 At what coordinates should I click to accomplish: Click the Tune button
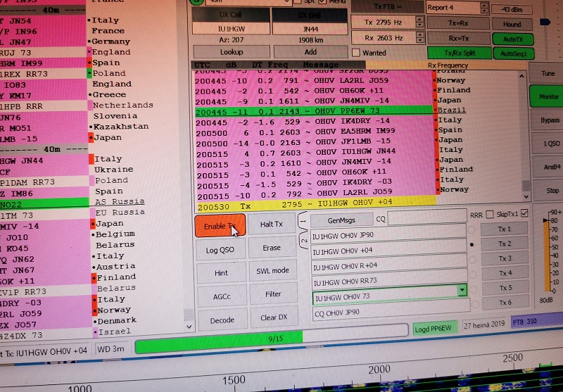(x=548, y=73)
